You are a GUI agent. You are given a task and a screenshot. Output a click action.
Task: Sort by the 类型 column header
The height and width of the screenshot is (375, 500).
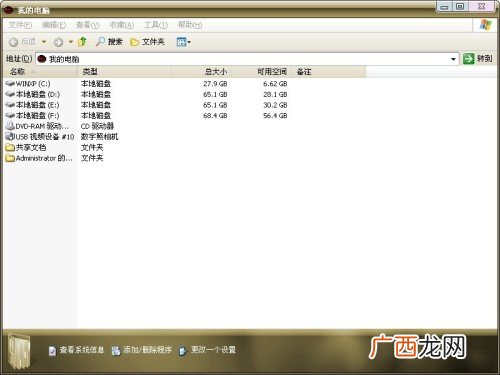(x=125, y=72)
